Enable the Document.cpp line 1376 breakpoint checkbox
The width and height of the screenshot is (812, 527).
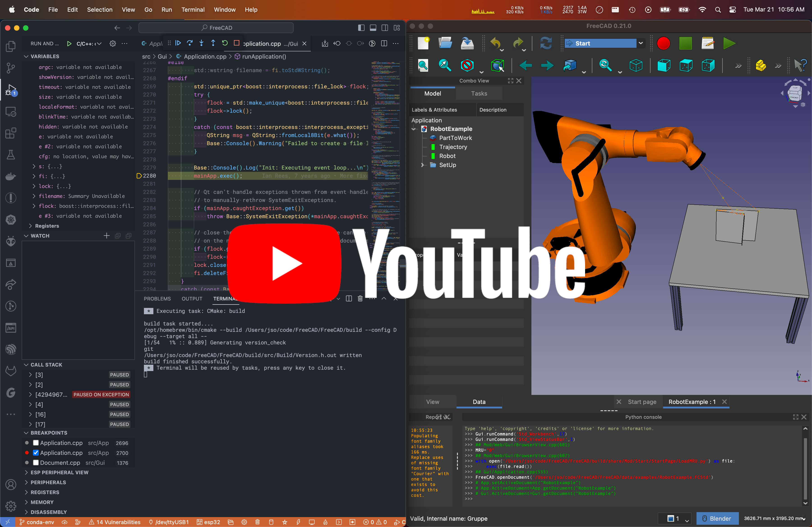[36, 463]
